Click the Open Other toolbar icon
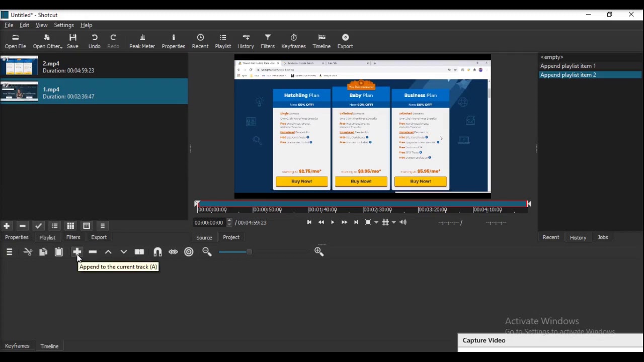 47,42
